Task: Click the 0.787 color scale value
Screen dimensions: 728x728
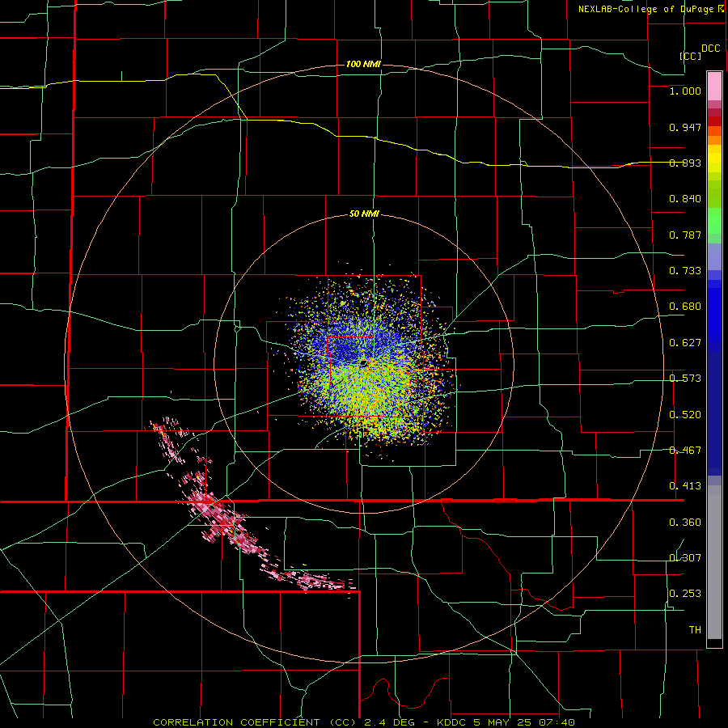Action: coord(685,235)
